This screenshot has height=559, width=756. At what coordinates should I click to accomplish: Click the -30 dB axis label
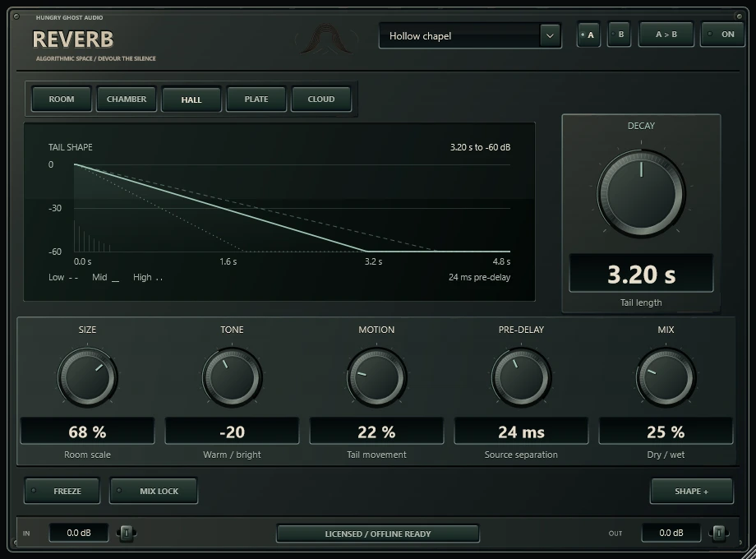click(x=55, y=208)
